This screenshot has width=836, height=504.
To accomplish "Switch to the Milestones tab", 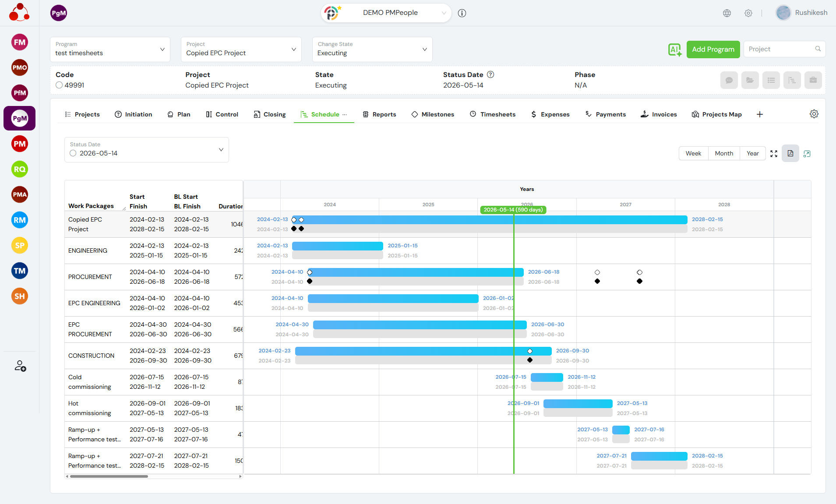I will [x=433, y=115].
